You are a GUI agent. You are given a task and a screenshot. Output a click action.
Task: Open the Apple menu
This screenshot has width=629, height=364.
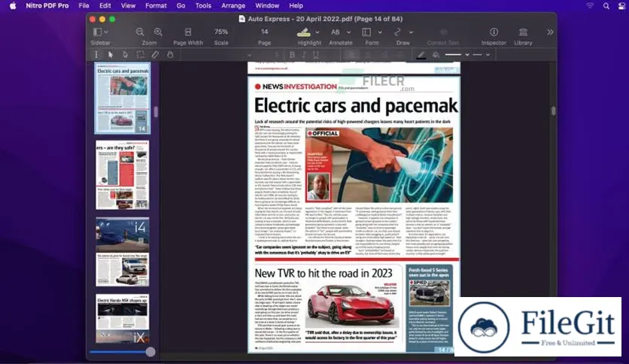point(13,5)
